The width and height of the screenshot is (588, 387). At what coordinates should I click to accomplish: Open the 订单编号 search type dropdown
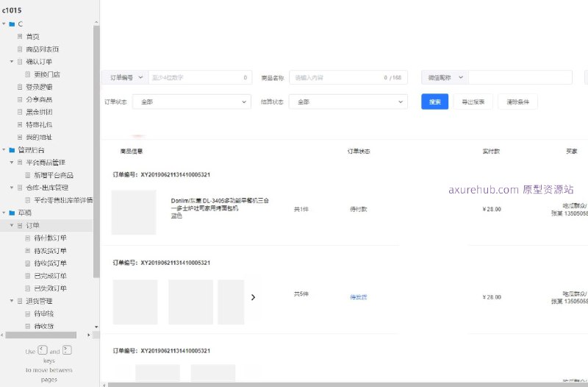[x=125, y=77]
